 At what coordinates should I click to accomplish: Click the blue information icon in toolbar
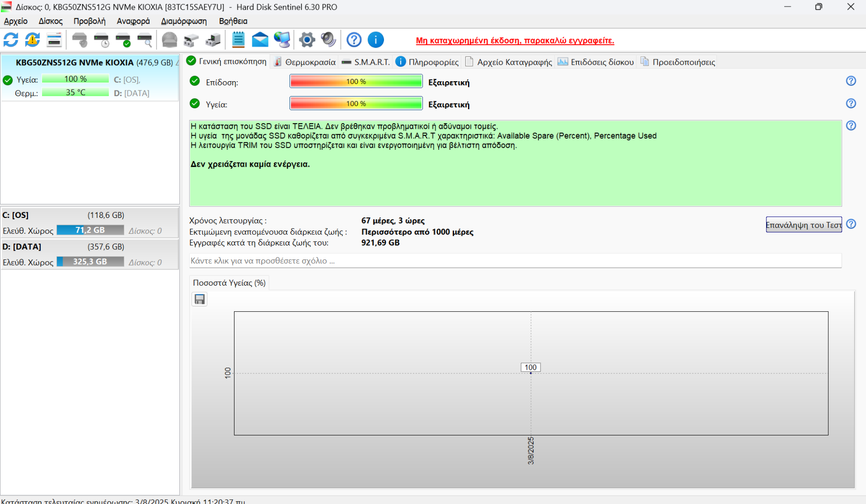click(x=376, y=40)
